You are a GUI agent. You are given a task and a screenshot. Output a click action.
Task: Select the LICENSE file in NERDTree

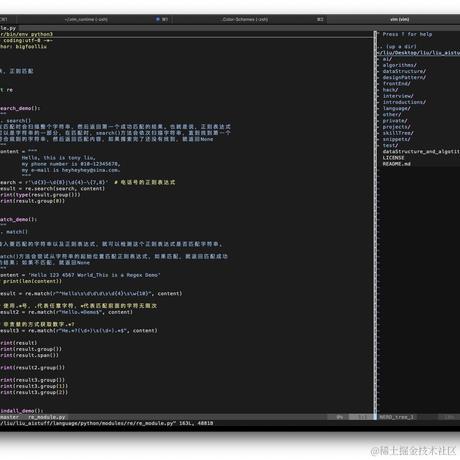coord(393,158)
